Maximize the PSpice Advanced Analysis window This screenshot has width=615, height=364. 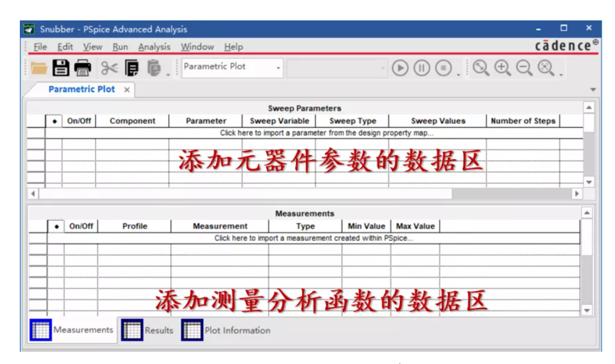564,28
